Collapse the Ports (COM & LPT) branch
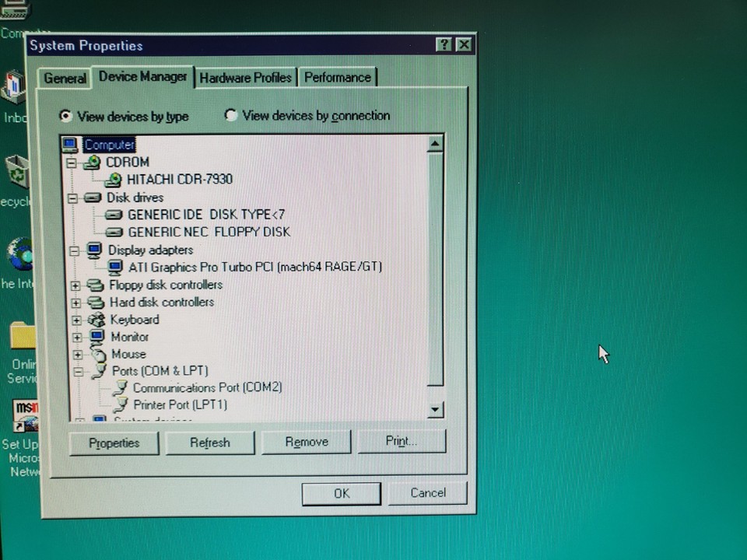The image size is (747, 560). coord(79,371)
